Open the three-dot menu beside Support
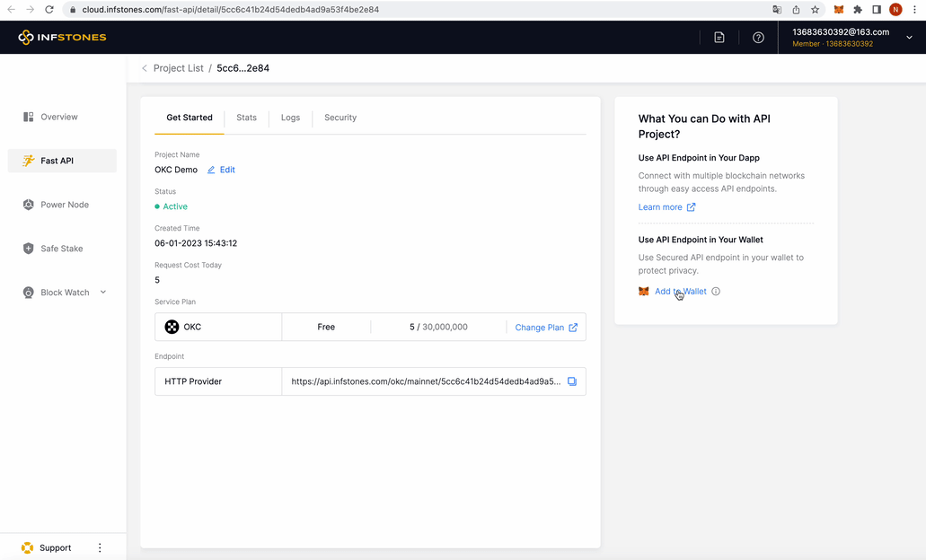926x560 pixels. coord(100,547)
